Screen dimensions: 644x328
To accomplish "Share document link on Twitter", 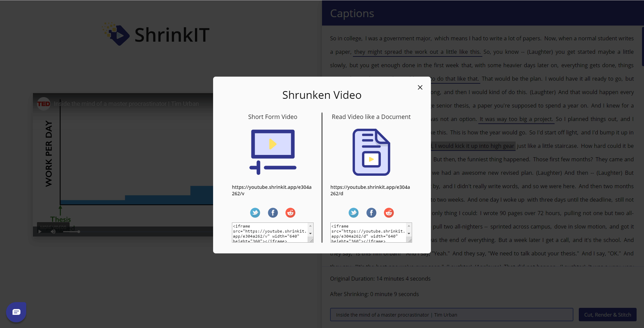I will coord(354,213).
